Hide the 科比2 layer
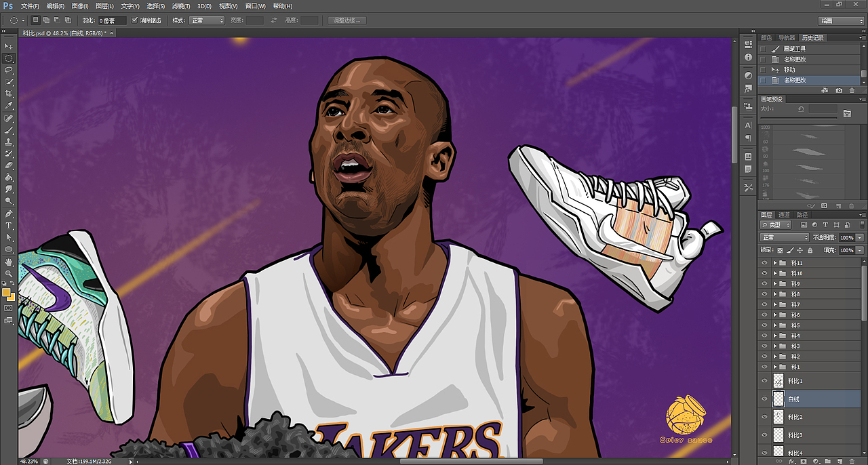868x465 pixels. tap(765, 417)
